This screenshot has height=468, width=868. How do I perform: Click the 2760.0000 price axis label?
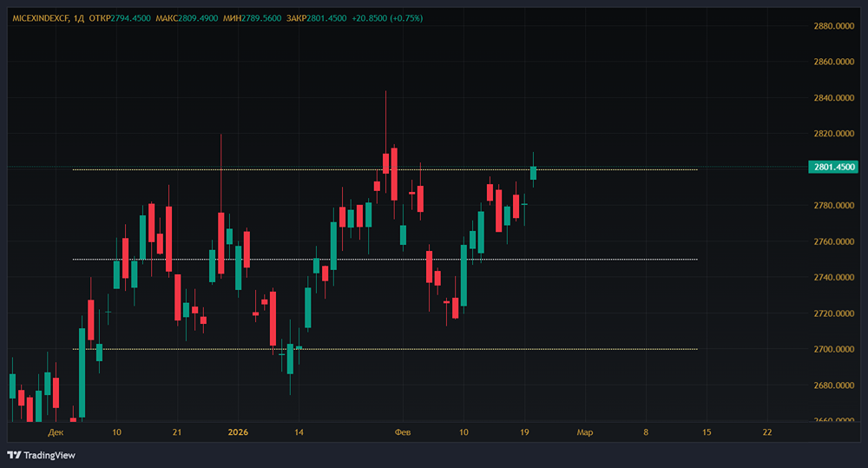point(833,241)
